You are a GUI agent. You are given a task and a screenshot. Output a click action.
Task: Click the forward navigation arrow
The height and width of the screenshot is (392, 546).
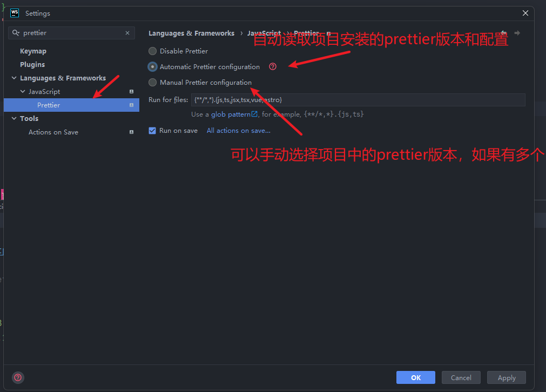pos(517,33)
